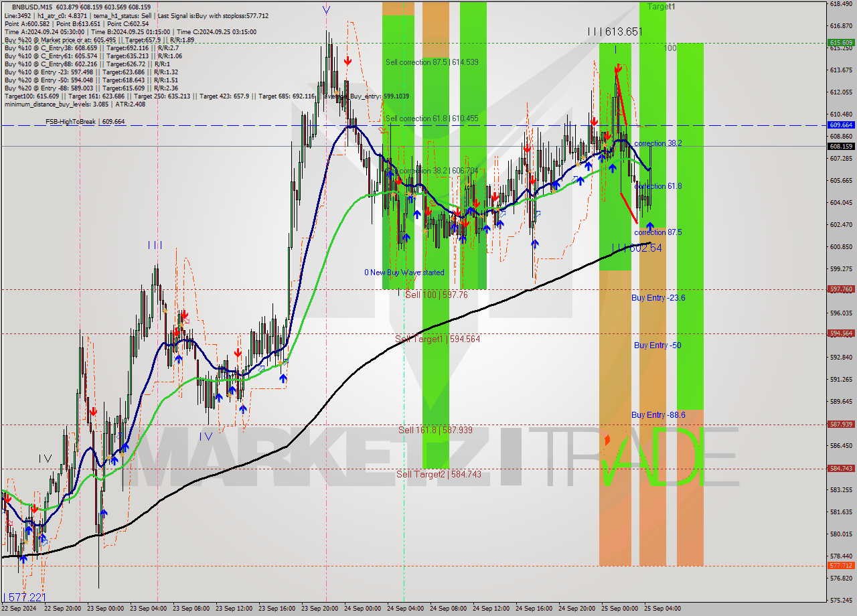Click the Sell correction 87.5 label
This screenshot has width=857, height=616.
431,62
